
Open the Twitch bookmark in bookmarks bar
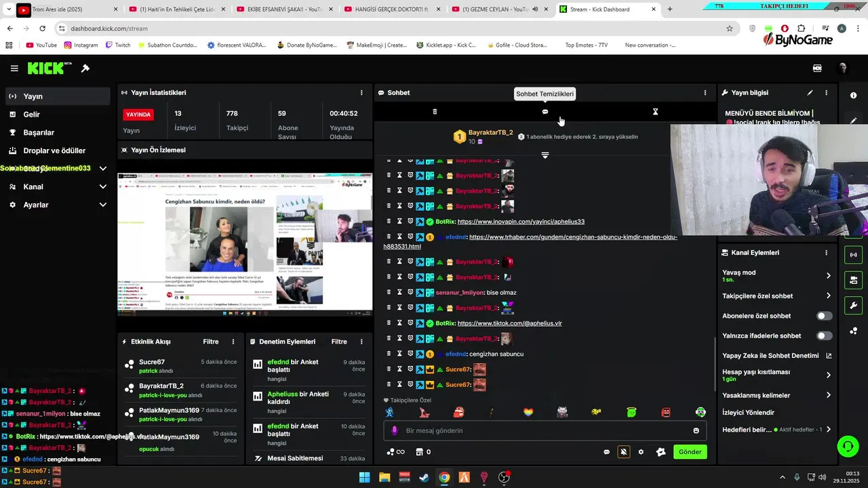117,45
